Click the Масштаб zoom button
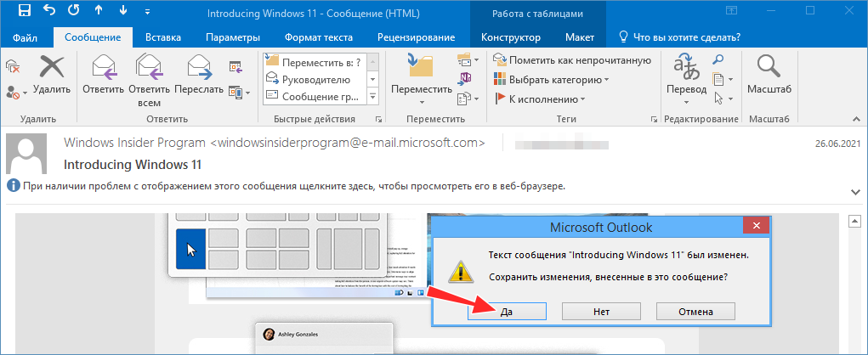Viewport: 868px width, 355px height. point(769,75)
